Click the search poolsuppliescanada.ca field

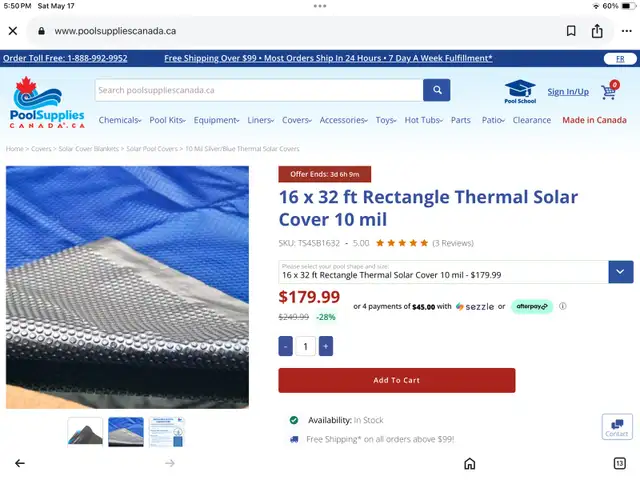coord(259,90)
